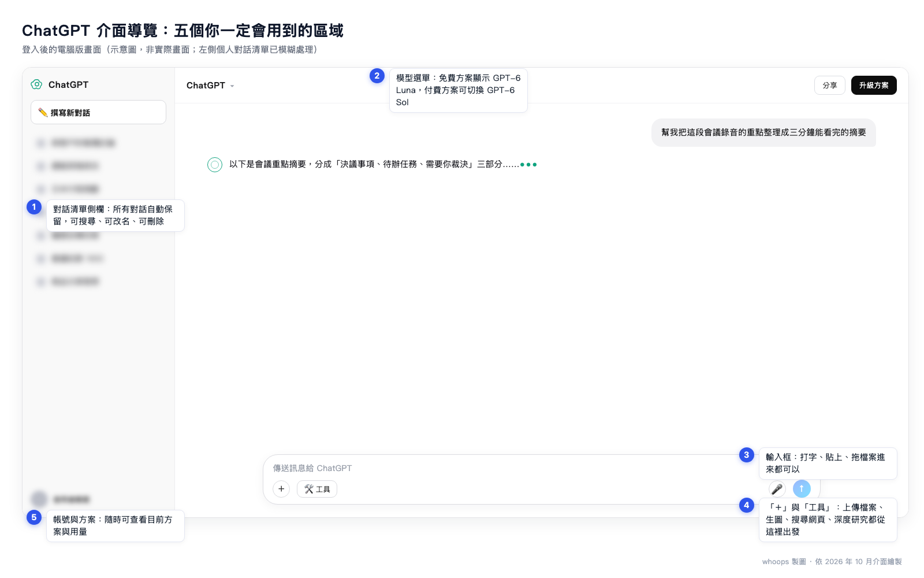The height and width of the screenshot is (578, 924).
Task: Click the assistant avatar icon beside reply
Action: 215,165
